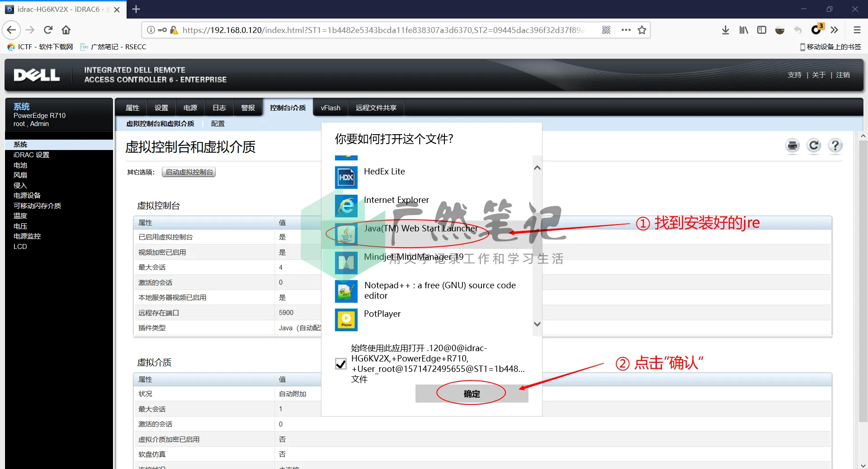Open iDRAC 设置 in the sidebar
Screen dimensions: 868x469
click(31, 155)
